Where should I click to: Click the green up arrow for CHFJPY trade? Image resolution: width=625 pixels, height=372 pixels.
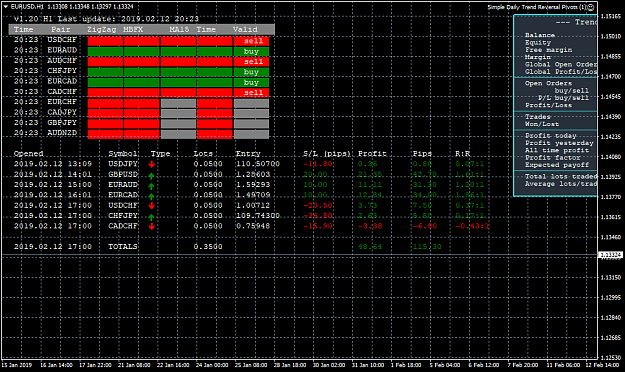click(151, 216)
